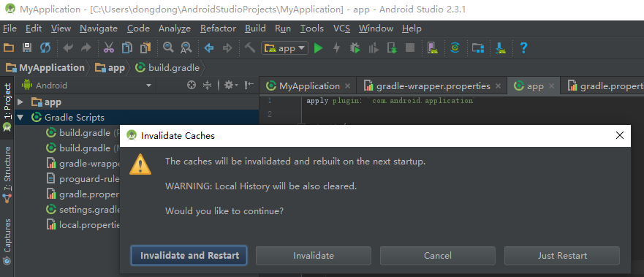This screenshot has width=644, height=277.
Task: Click the Save All floppy icon
Action: [x=27, y=48]
